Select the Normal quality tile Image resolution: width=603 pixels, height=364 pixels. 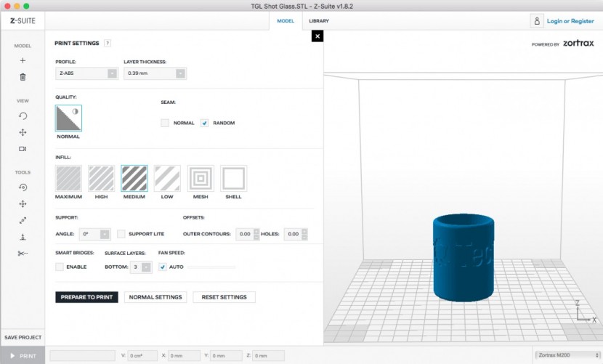[x=68, y=118]
